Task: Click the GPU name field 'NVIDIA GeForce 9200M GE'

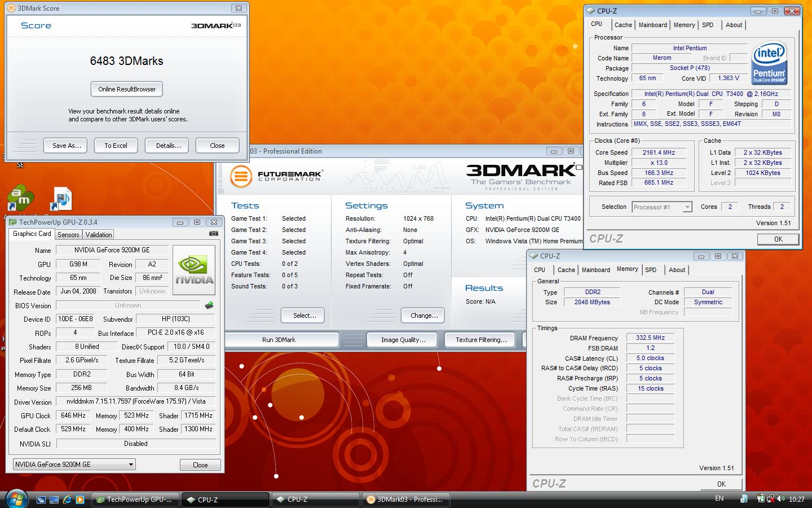Action: pyautogui.click(x=112, y=250)
